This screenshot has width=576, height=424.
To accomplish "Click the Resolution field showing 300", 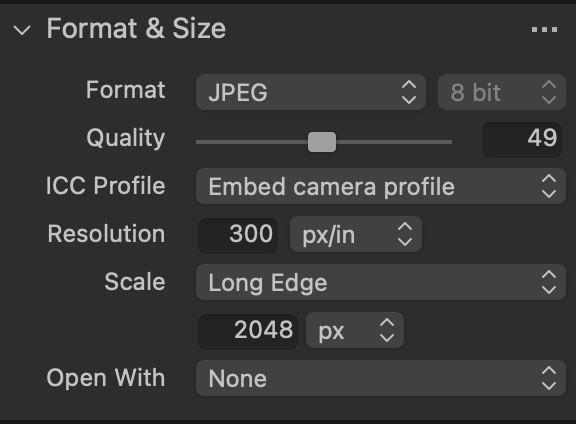I will click(238, 234).
